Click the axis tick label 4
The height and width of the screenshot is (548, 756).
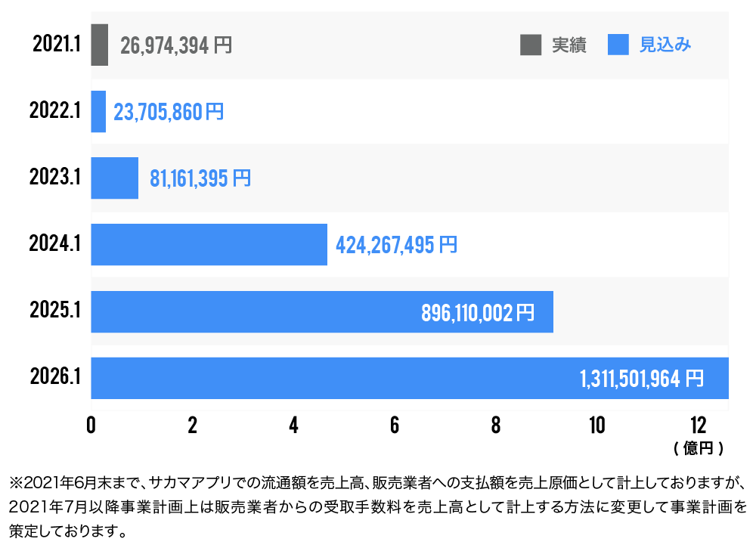[x=293, y=426]
